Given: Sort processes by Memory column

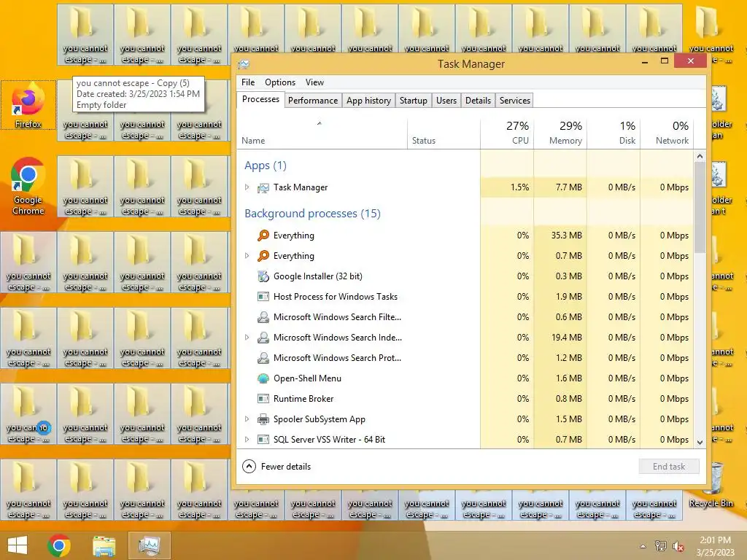Looking at the screenshot, I should point(560,133).
